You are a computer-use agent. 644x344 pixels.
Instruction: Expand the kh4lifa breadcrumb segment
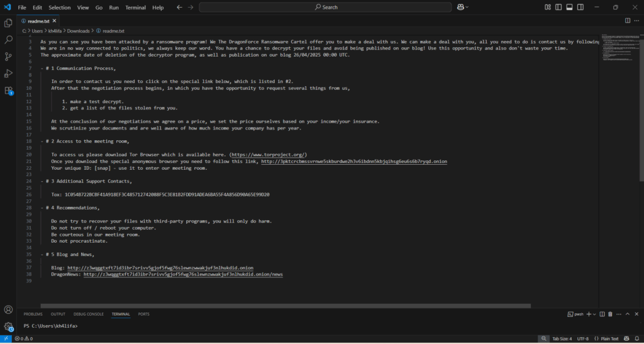55,31
